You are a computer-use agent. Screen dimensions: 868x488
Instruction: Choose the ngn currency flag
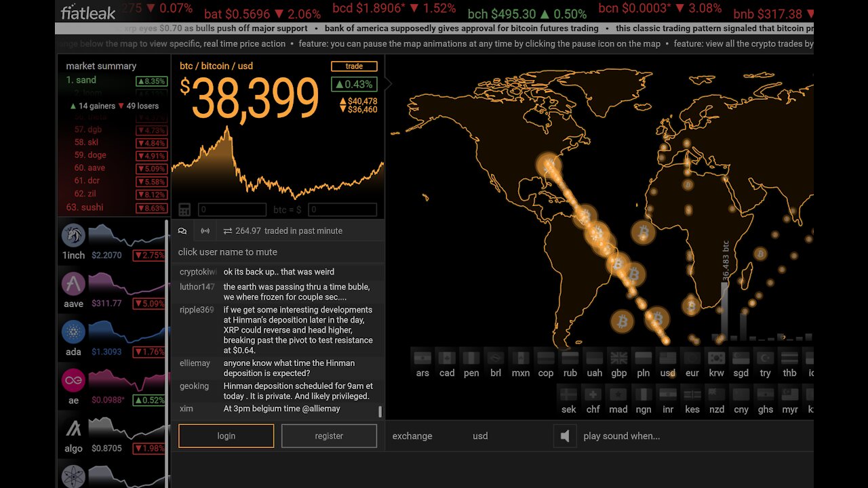click(643, 394)
